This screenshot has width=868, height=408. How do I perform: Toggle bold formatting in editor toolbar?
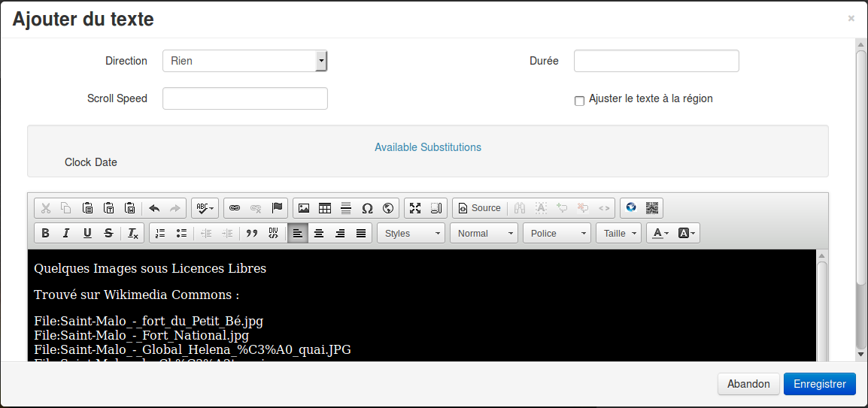tap(45, 233)
